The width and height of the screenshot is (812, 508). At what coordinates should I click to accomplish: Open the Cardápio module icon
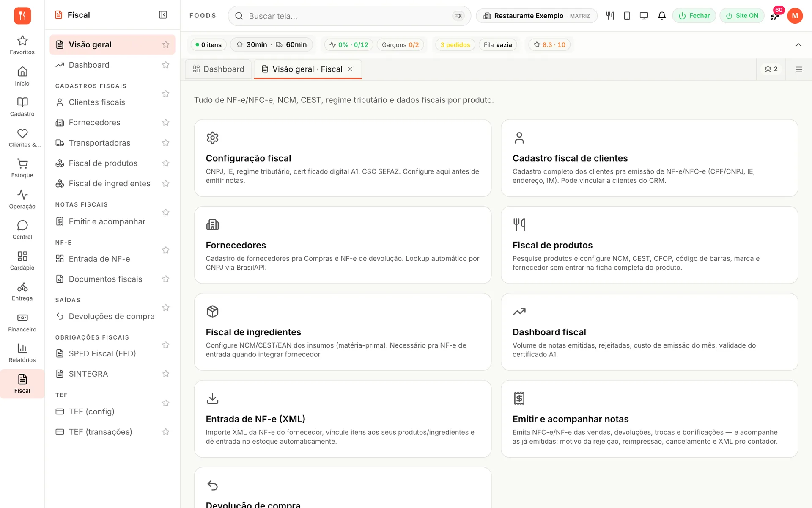tap(22, 261)
